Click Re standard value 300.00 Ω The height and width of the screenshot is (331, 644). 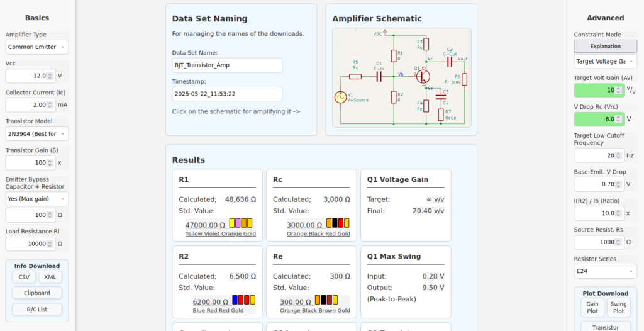click(296, 302)
